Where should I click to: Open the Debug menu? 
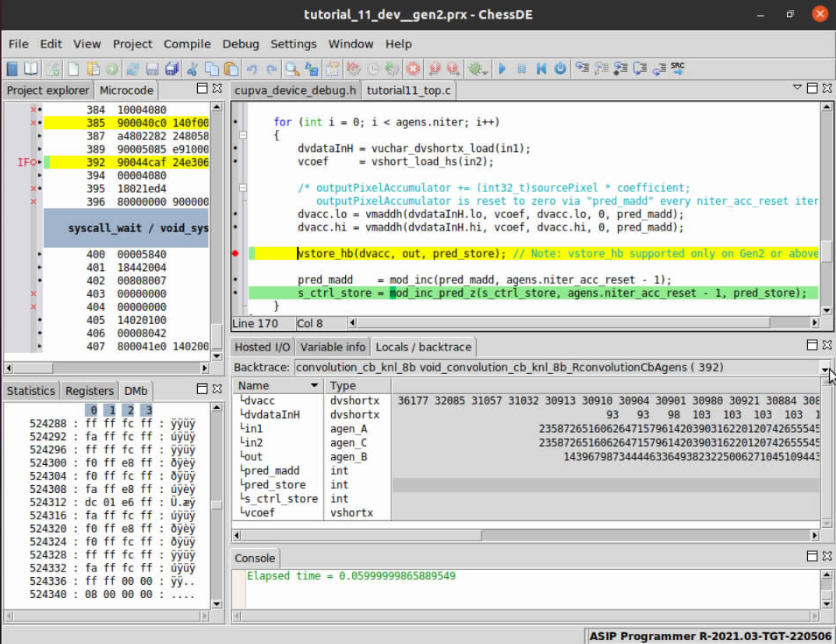(240, 44)
